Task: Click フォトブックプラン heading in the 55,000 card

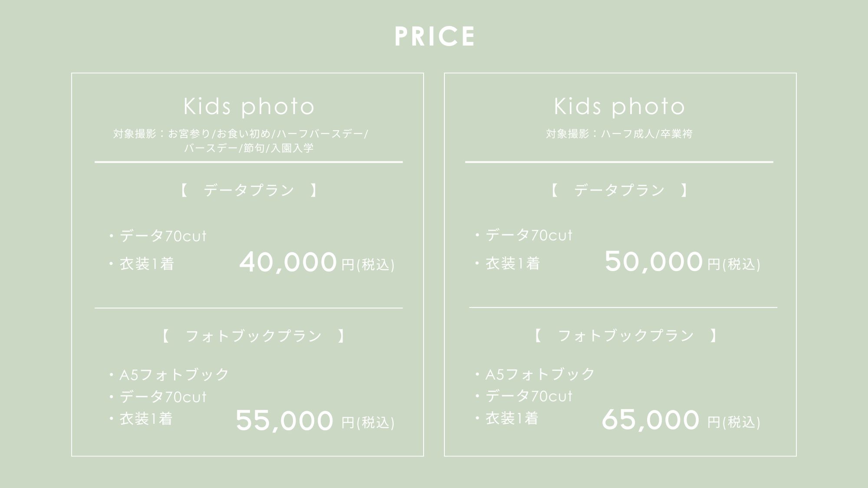Action: click(x=253, y=336)
